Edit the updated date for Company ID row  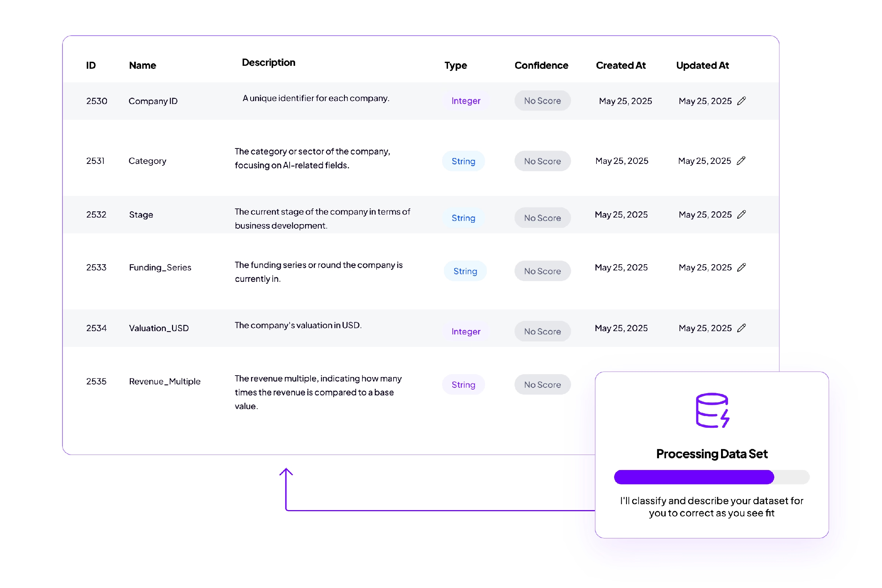741,100
